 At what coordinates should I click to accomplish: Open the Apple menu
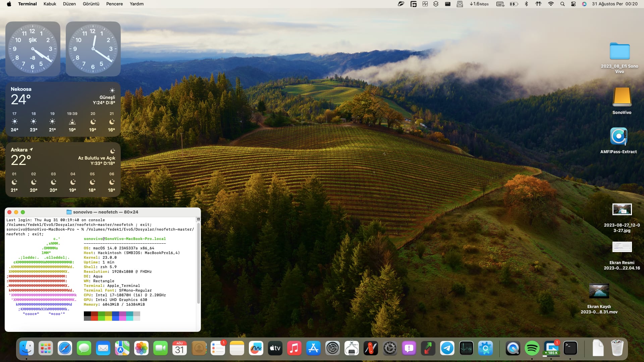tap(9, 4)
